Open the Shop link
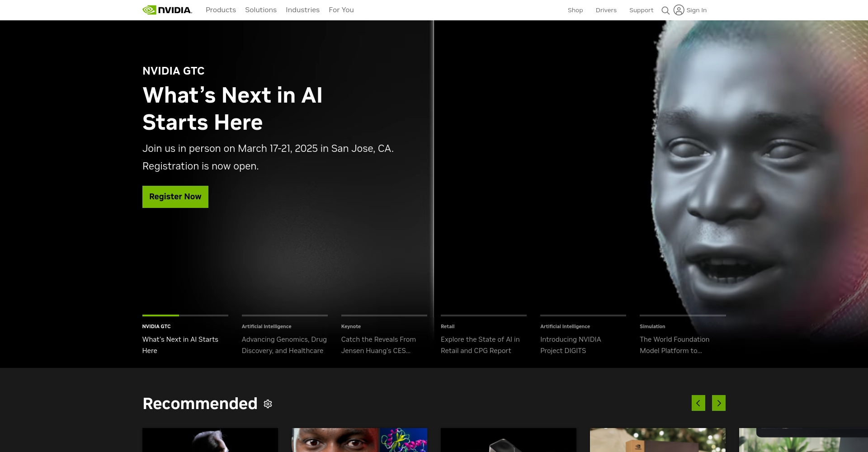The width and height of the screenshot is (868, 452). click(x=575, y=10)
